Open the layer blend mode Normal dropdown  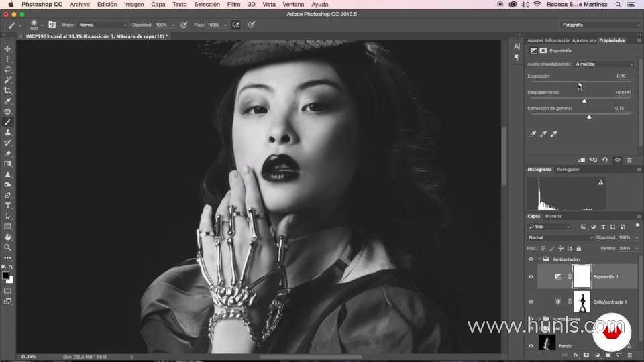[560, 237]
